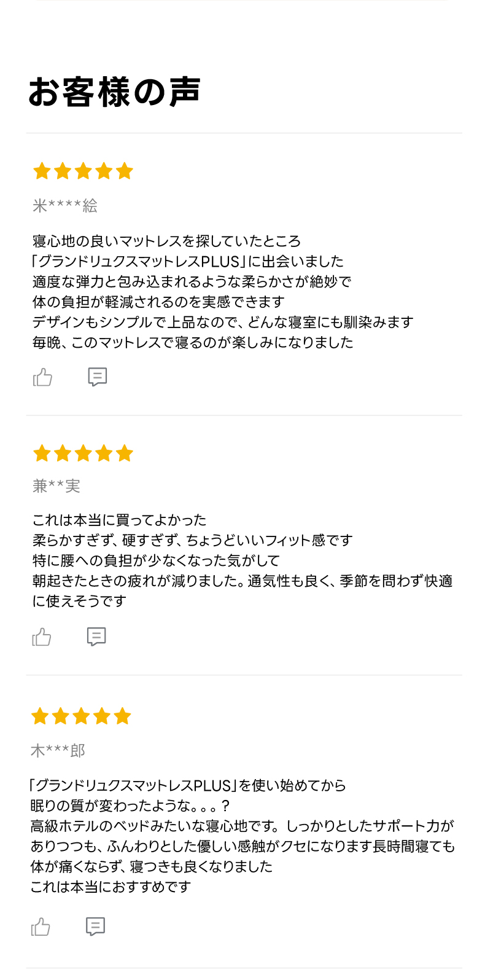Click the line starting 毎晩、このマットレスで

click(x=193, y=342)
